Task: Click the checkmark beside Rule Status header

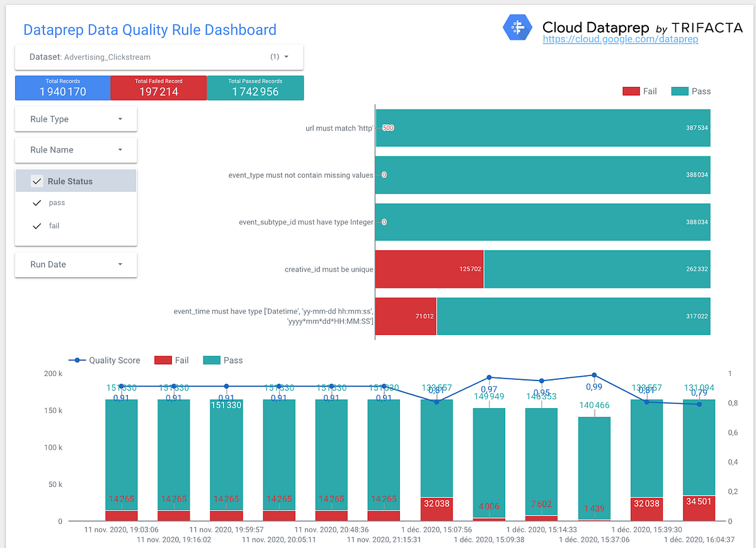Action: pyautogui.click(x=37, y=180)
